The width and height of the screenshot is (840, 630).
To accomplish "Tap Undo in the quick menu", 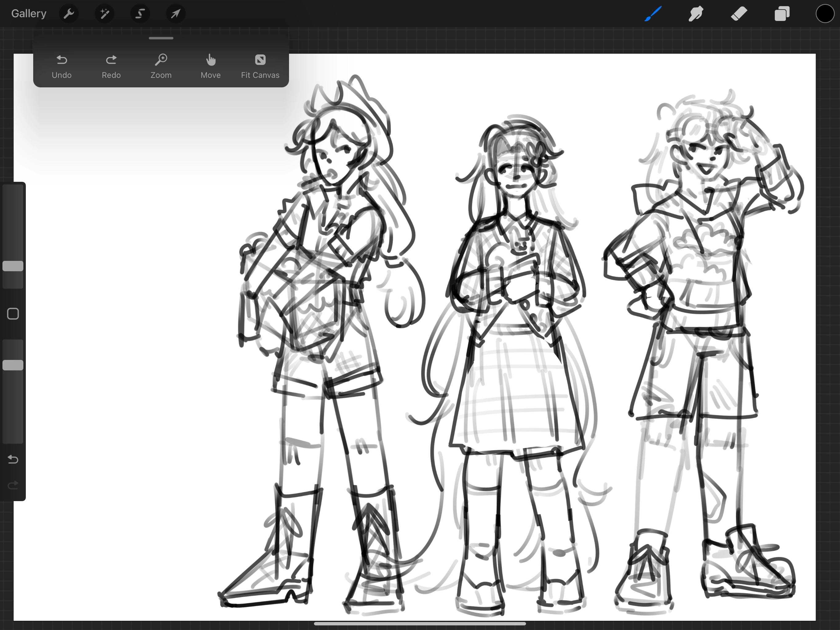I will point(61,66).
